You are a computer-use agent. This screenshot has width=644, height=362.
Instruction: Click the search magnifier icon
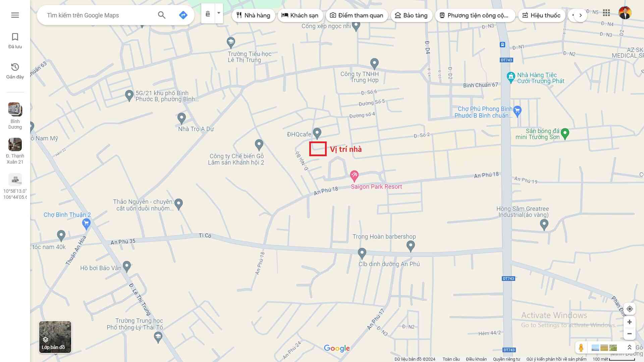(162, 15)
